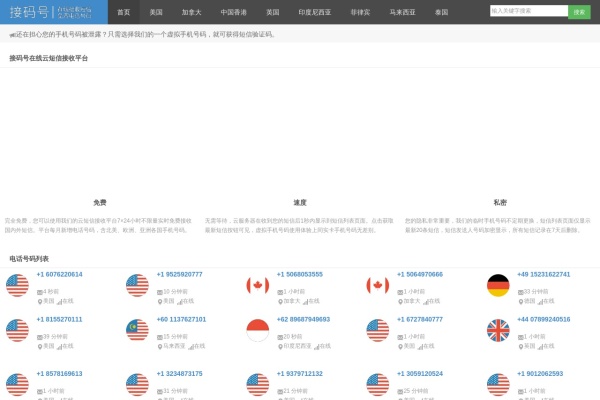
Task: Click the US flag beside +1 6727840777
Action: point(377,331)
